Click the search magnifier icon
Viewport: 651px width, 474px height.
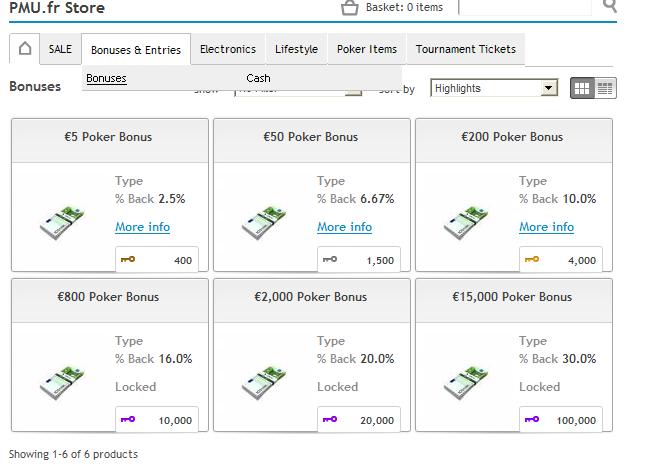coord(610,7)
